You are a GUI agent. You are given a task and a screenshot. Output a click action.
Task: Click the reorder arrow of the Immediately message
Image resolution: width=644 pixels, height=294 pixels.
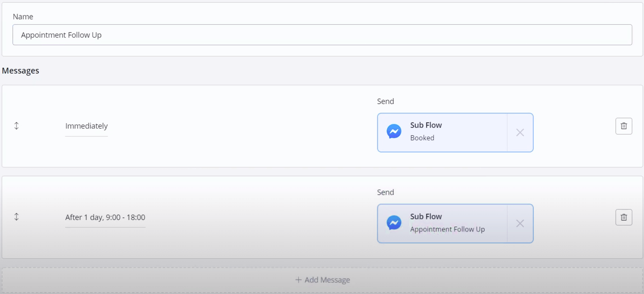[16, 126]
